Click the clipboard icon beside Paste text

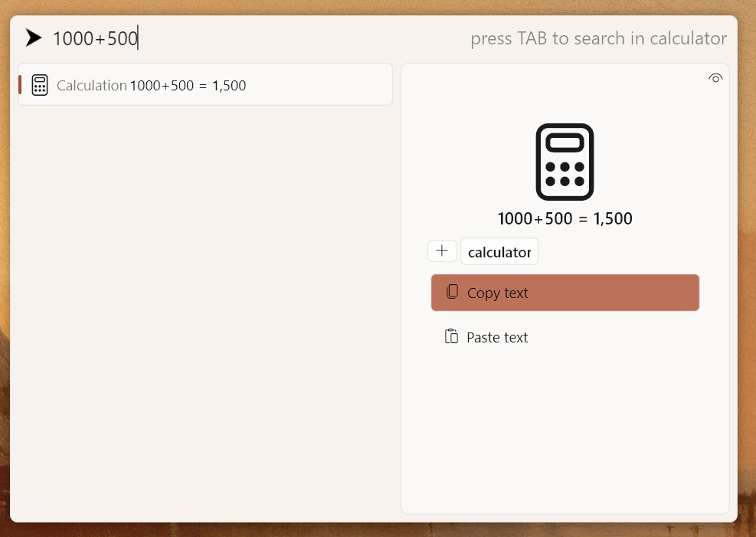click(451, 336)
